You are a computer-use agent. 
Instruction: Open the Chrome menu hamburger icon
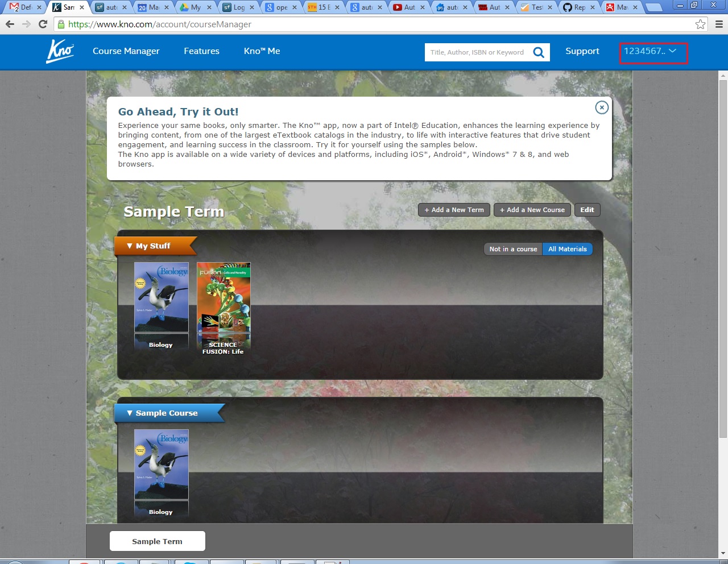tap(719, 24)
